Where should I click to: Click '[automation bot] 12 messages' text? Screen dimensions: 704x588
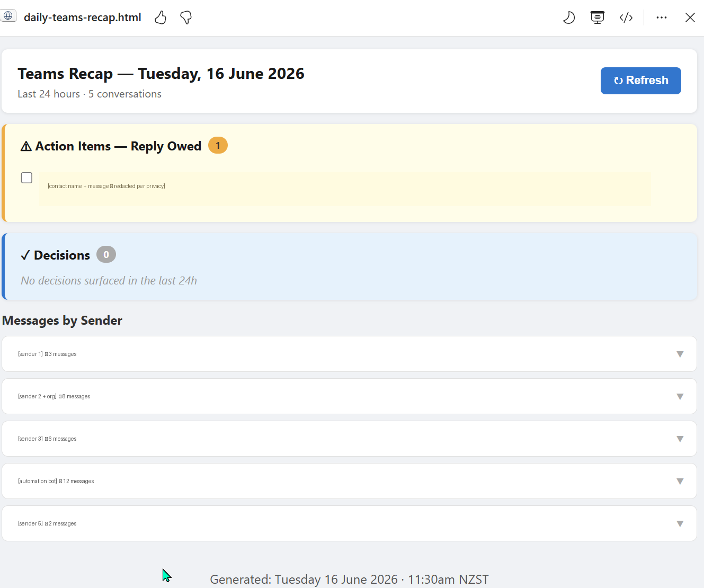coord(56,481)
